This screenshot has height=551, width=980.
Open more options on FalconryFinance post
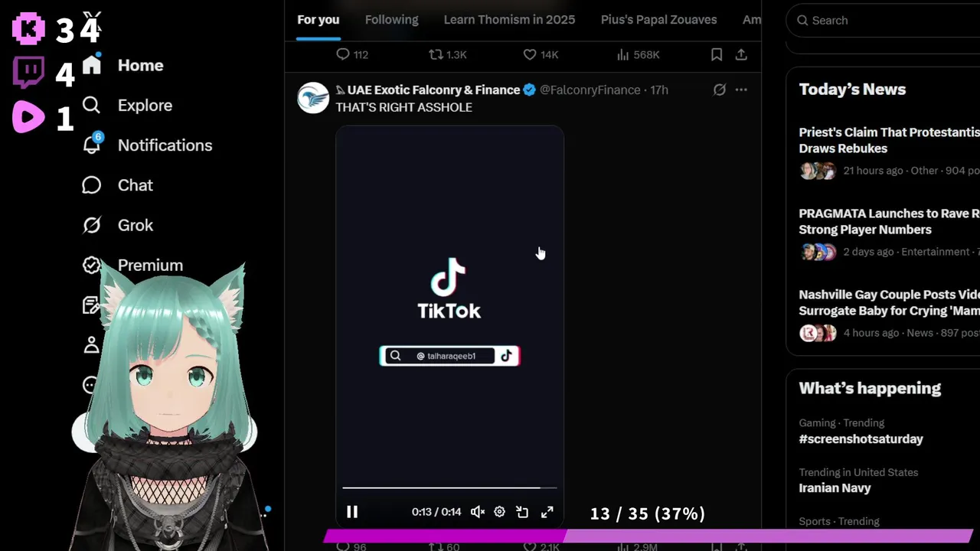(x=741, y=90)
